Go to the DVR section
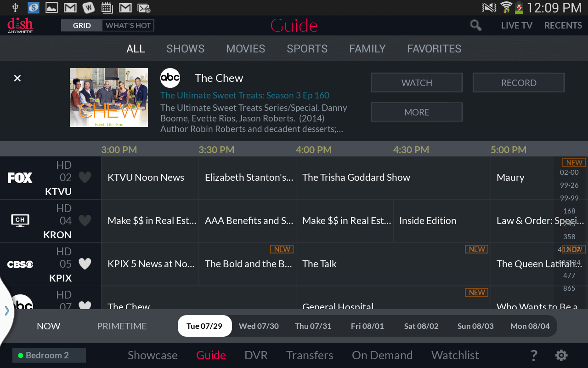Image resolution: width=588 pixels, height=368 pixels. point(256,355)
